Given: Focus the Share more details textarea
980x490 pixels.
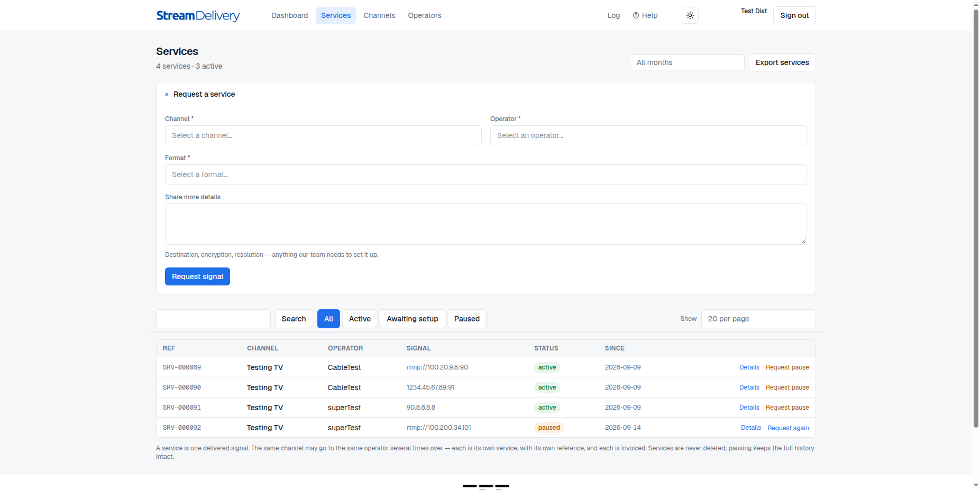Looking at the screenshot, I should tap(486, 224).
